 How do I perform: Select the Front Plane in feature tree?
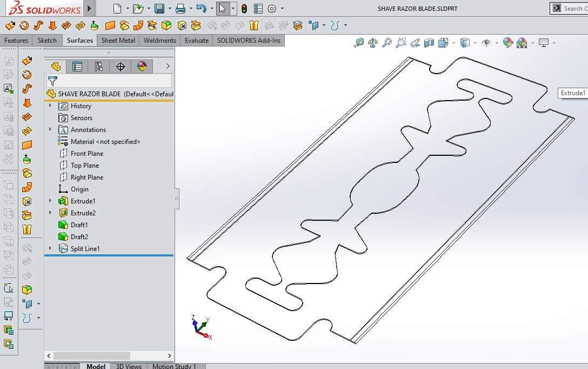(x=86, y=154)
